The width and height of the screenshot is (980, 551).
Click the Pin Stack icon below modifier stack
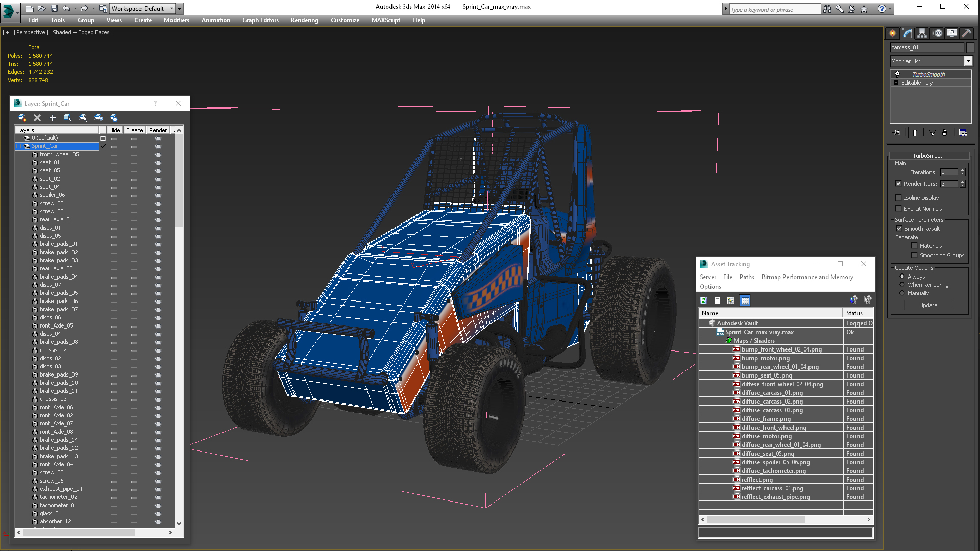[x=897, y=133]
